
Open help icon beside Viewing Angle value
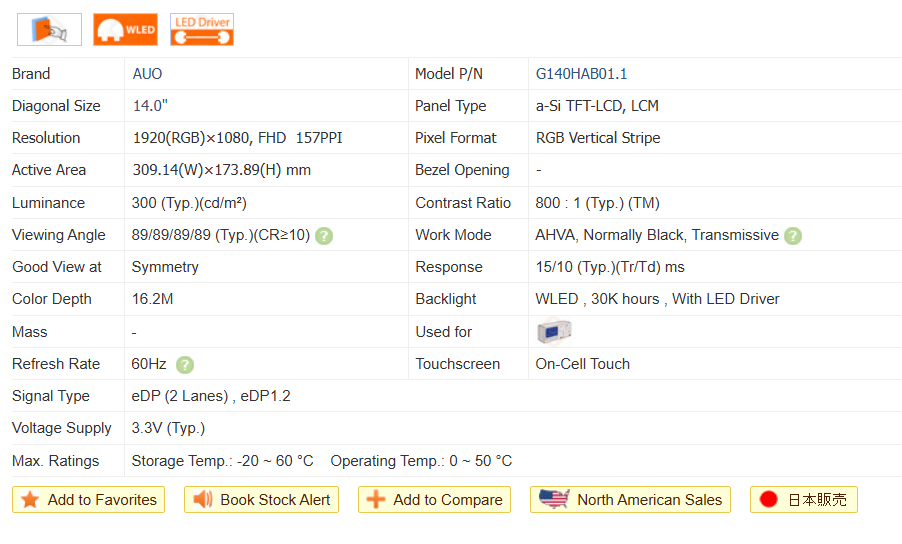324,236
